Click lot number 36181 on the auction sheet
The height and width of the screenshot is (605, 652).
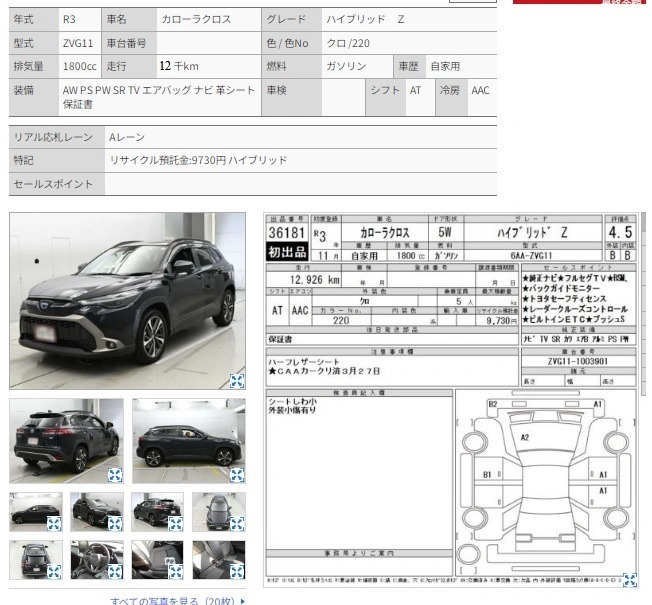(x=287, y=232)
